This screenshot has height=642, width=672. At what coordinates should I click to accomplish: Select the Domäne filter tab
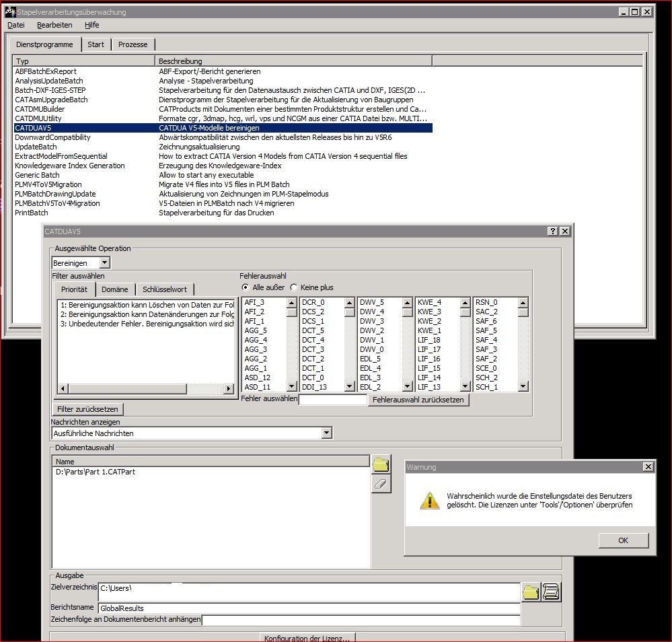click(x=115, y=289)
